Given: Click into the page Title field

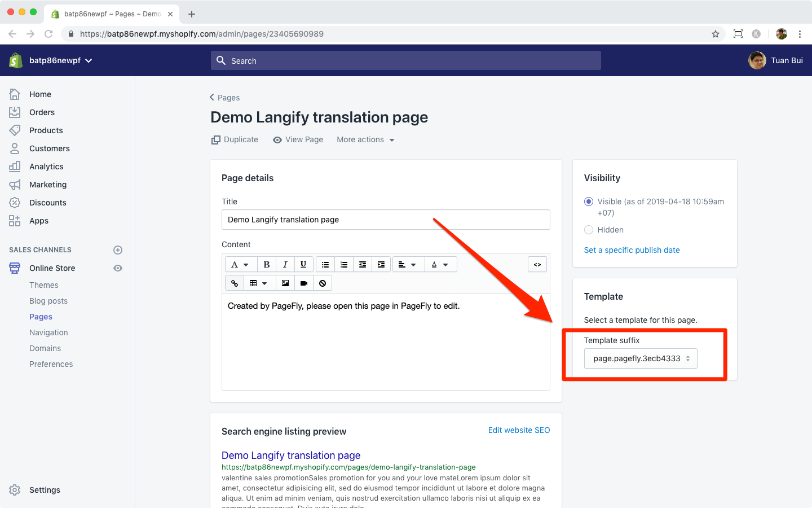Looking at the screenshot, I should [386, 220].
